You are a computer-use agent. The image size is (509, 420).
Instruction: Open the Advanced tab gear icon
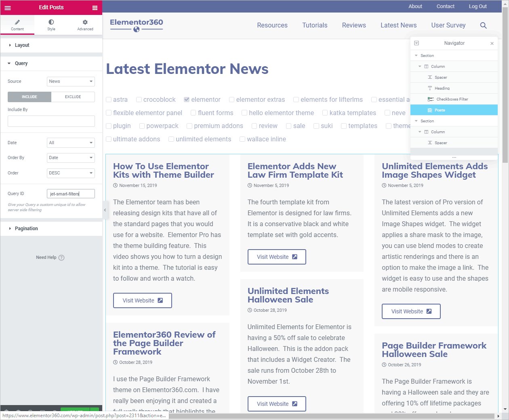pyautogui.click(x=85, y=25)
